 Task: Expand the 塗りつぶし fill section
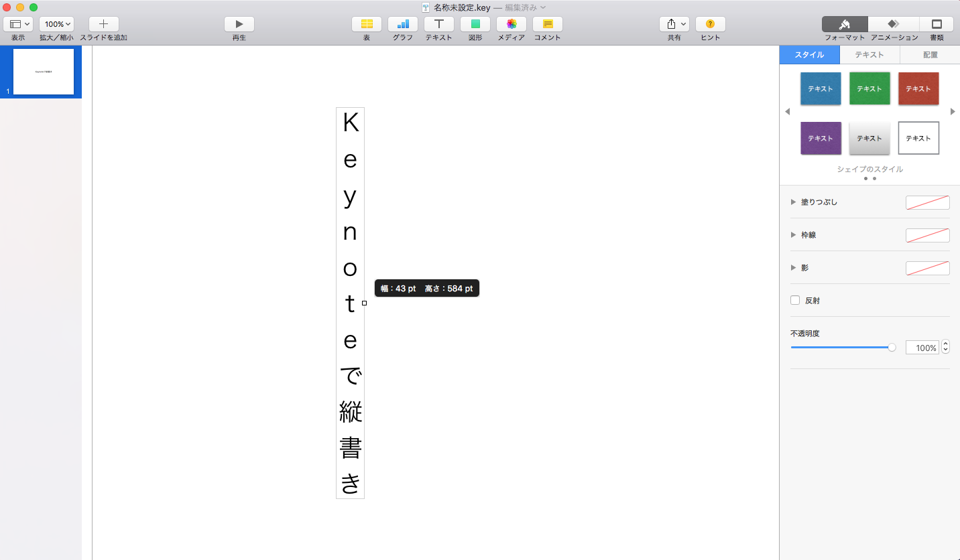(x=794, y=202)
